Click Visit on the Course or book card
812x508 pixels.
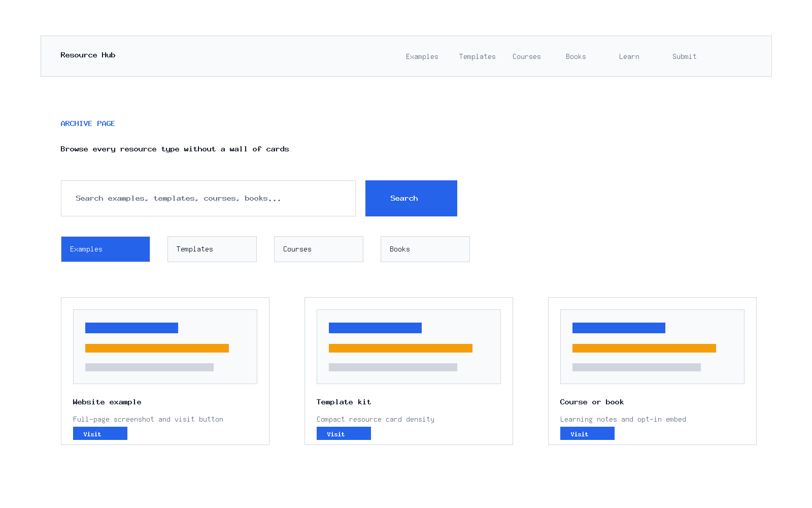click(587, 433)
